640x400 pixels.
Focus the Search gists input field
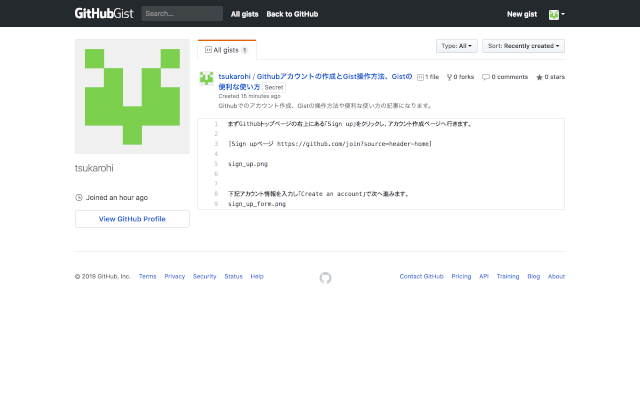(x=181, y=14)
